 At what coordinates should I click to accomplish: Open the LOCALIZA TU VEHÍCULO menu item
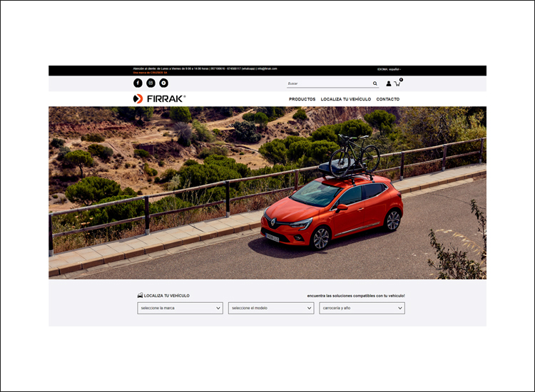345,99
